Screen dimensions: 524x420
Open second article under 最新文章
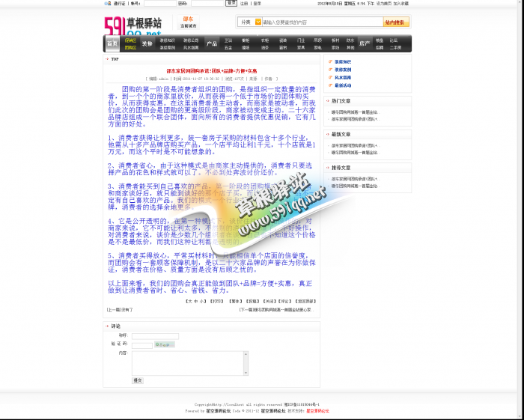[356, 153]
